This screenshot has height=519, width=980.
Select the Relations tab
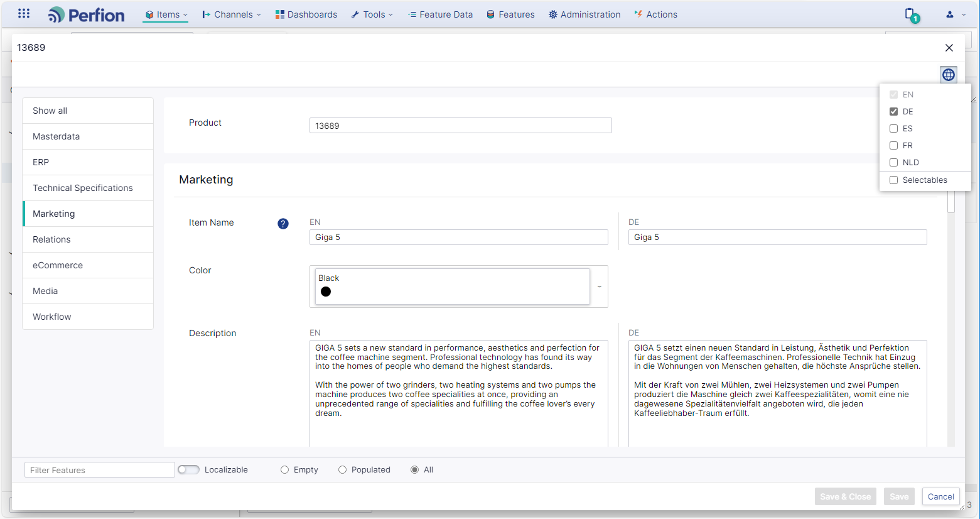coord(88,239)
